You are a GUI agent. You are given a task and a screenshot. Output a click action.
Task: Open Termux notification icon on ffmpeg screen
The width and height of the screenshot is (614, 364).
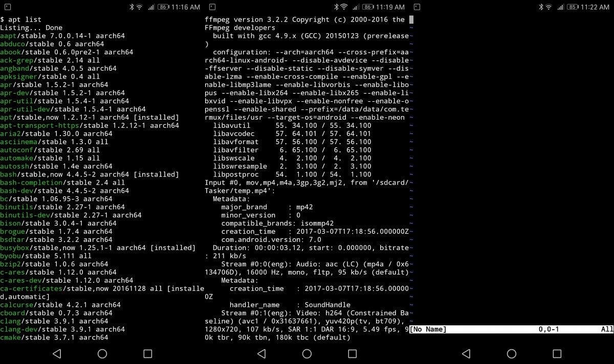pos(212,7)
